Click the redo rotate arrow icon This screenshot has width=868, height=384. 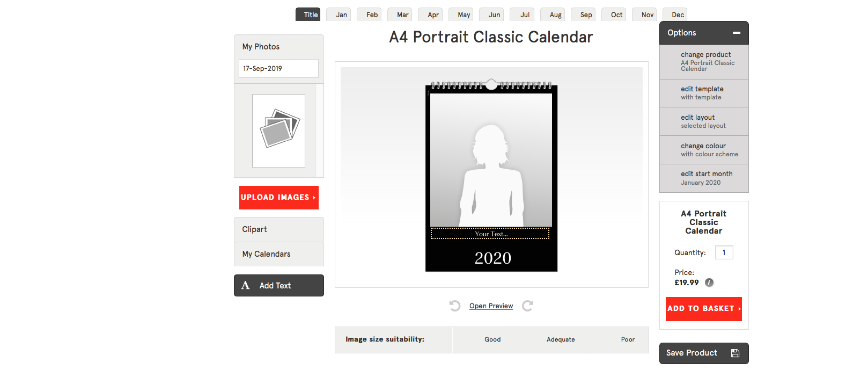[x=527, y=306]
